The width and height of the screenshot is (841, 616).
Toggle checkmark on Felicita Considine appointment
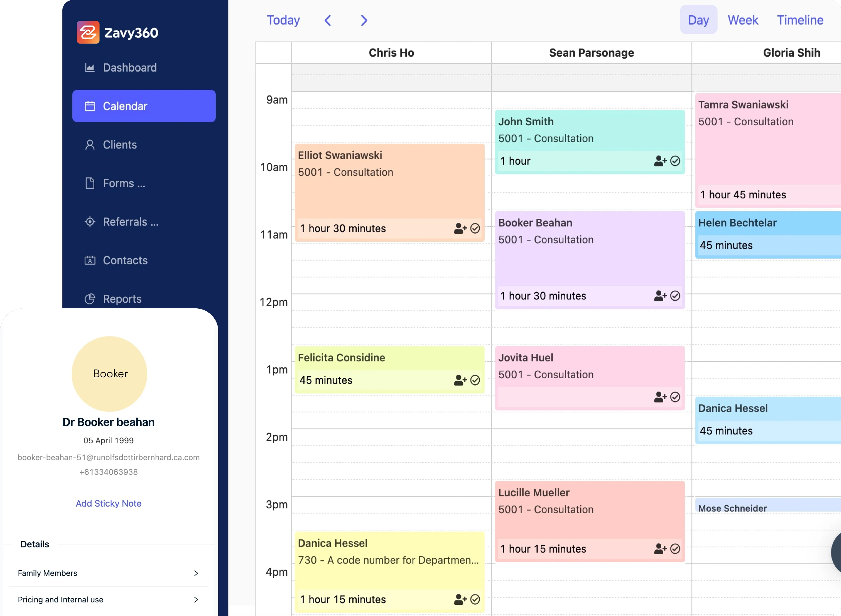click(x=475, y=380)
